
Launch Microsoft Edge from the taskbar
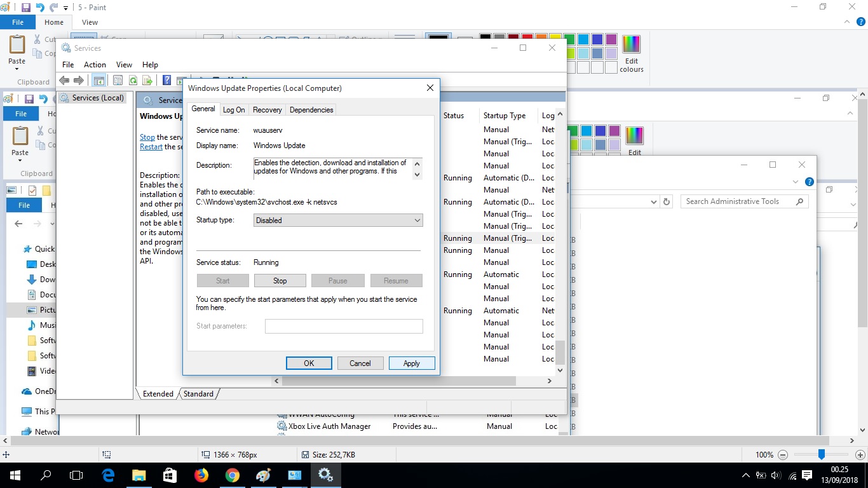108,475
